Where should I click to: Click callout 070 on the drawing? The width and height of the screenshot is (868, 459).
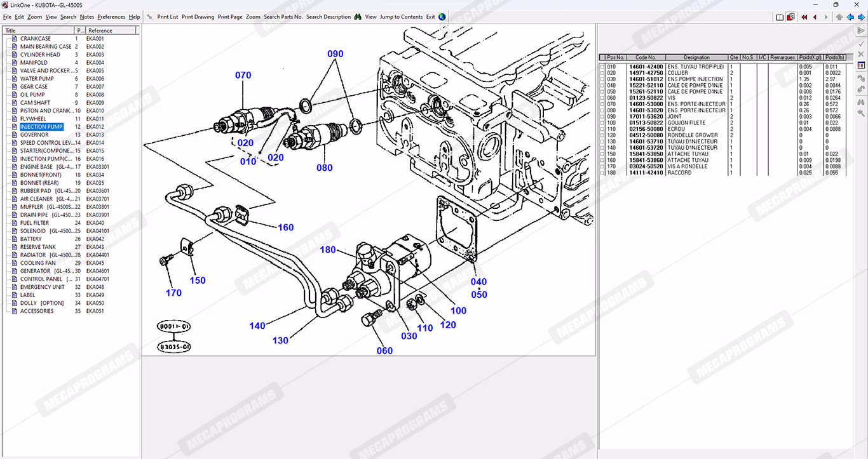click(x=243, y=76)
